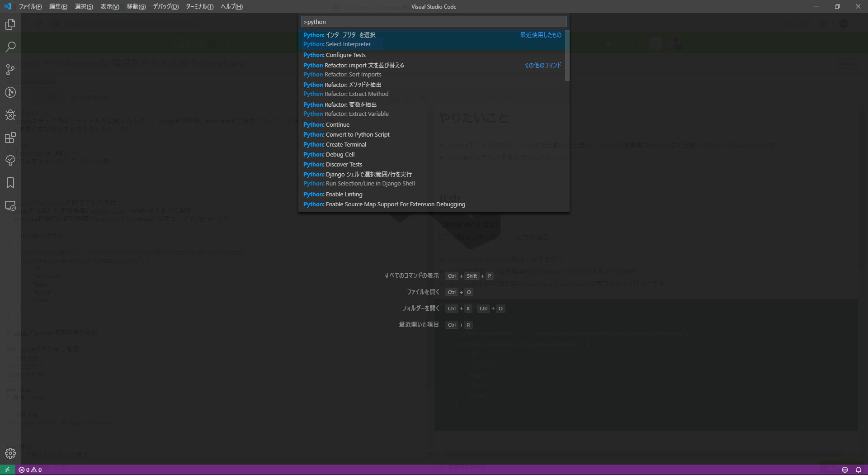Click the ファイルを開く shortcut hint

pos(440,292)
